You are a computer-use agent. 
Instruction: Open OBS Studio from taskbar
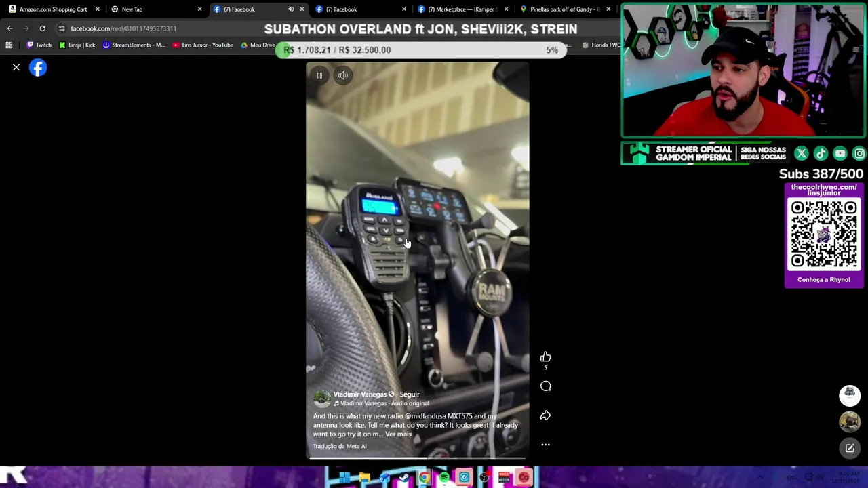pos(484,478)
